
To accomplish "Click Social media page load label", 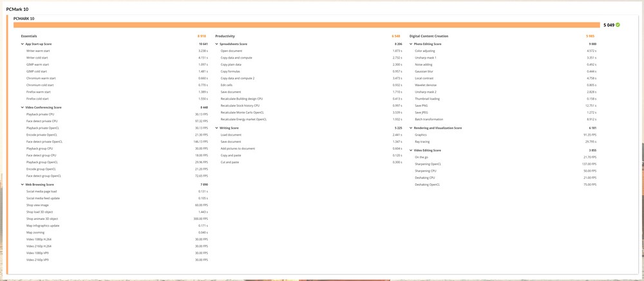I will [41, 192].
